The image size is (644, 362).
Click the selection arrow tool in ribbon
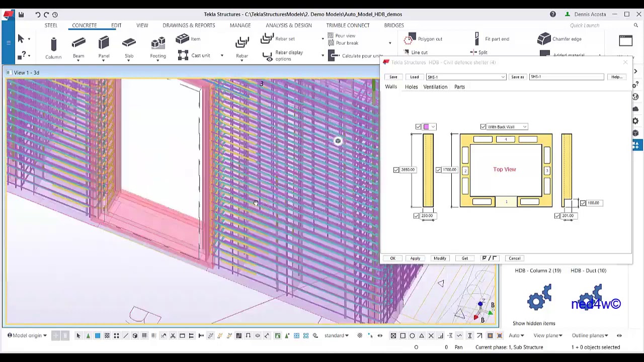[x=21, y=39]
